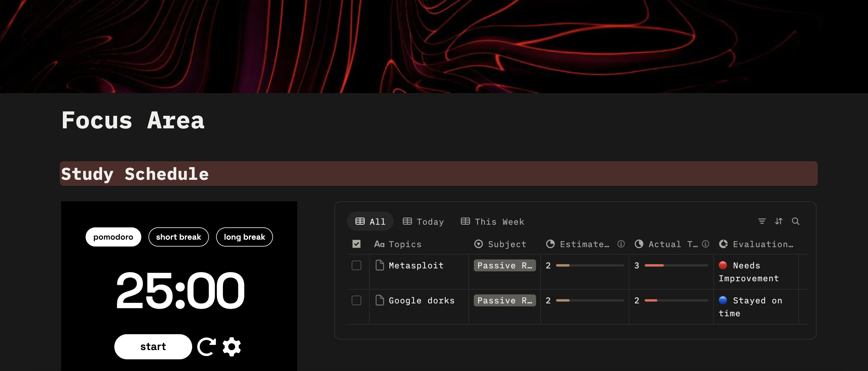Click the 25:00 timer display
This screenshot has height=371, width=868.
pos(180,290)
